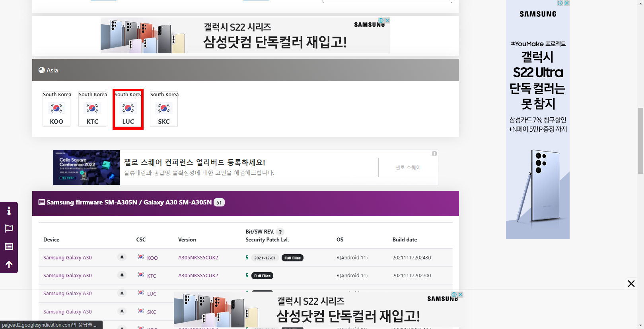
Task: Open the info icon in left sidebar
Action: point(9,211)
